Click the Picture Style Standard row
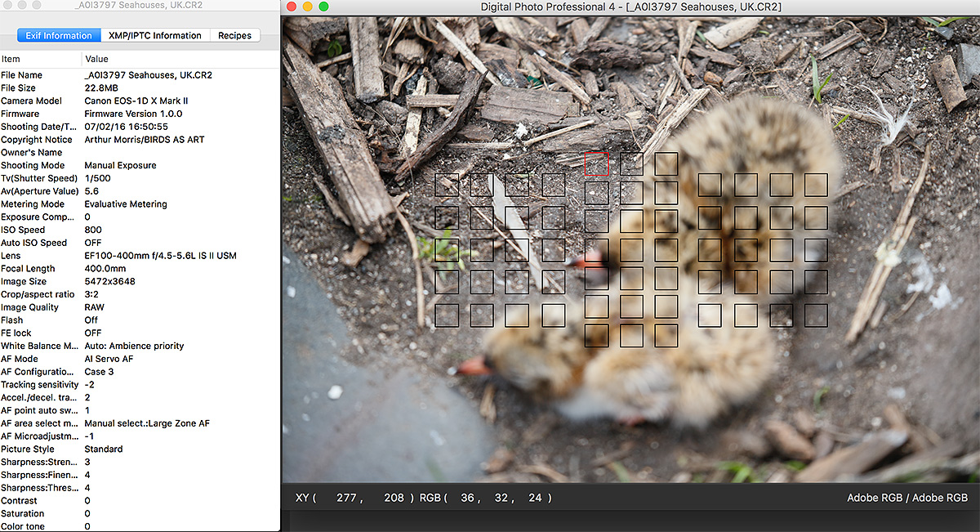980x532 pixels. pyautogui.click(x=140, y=449)
